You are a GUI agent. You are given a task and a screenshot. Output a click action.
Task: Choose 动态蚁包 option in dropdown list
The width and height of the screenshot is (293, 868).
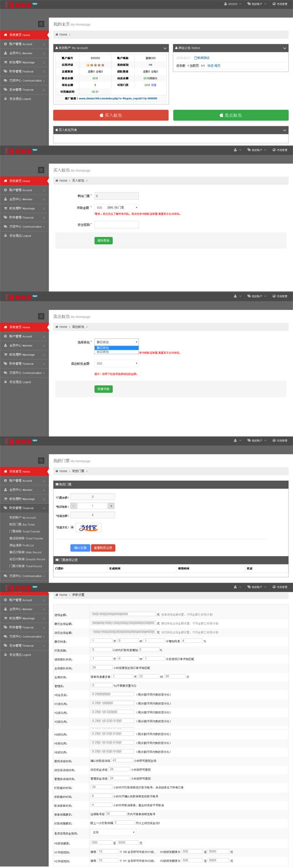coord(116,352)
